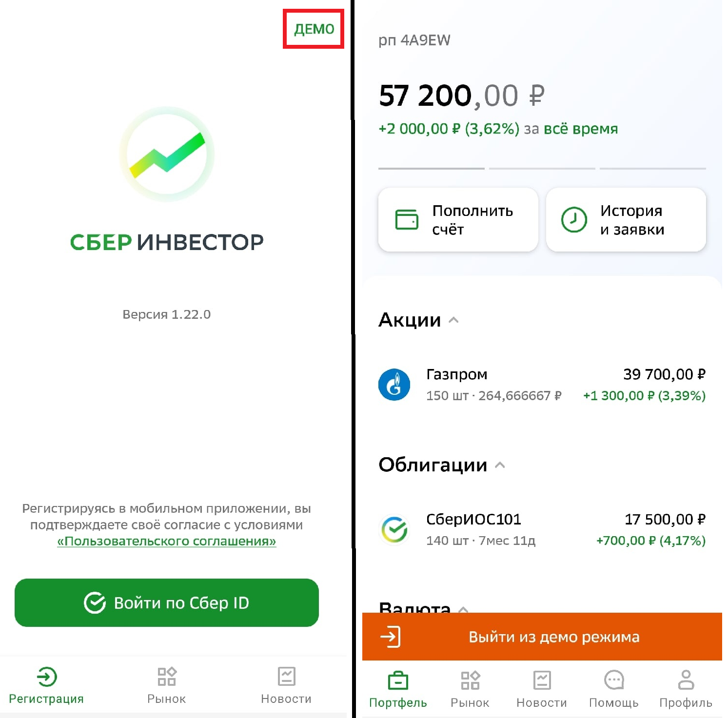This screenshot has height=718, width=728.
Task: Collapse the Облигации section chevron
Action: point(500,465)
